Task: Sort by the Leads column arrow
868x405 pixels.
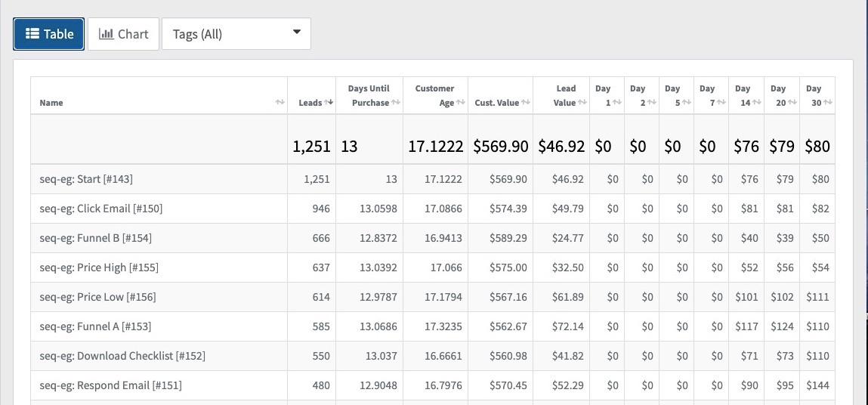Action: (329, 102)
